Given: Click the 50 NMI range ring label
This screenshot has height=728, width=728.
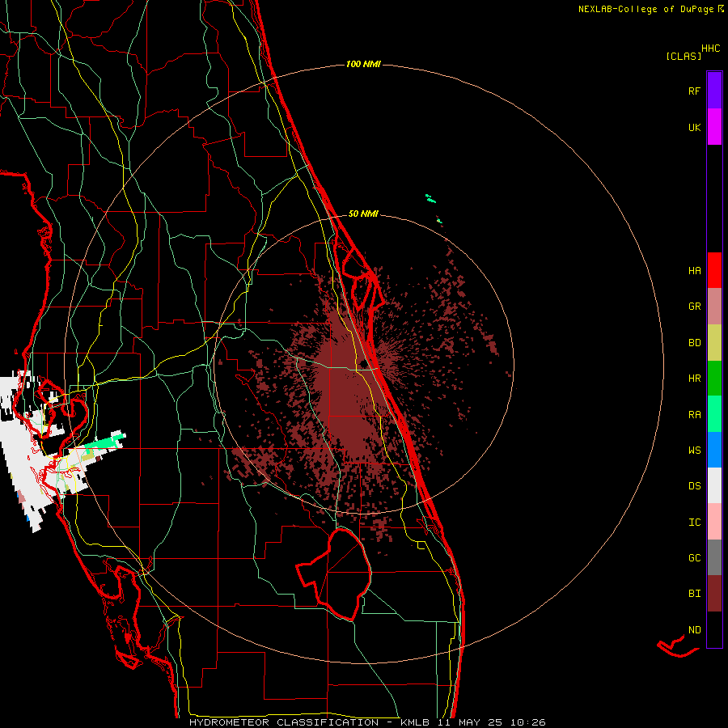Looking at the screenshot, I should click(x=363, y=214).
